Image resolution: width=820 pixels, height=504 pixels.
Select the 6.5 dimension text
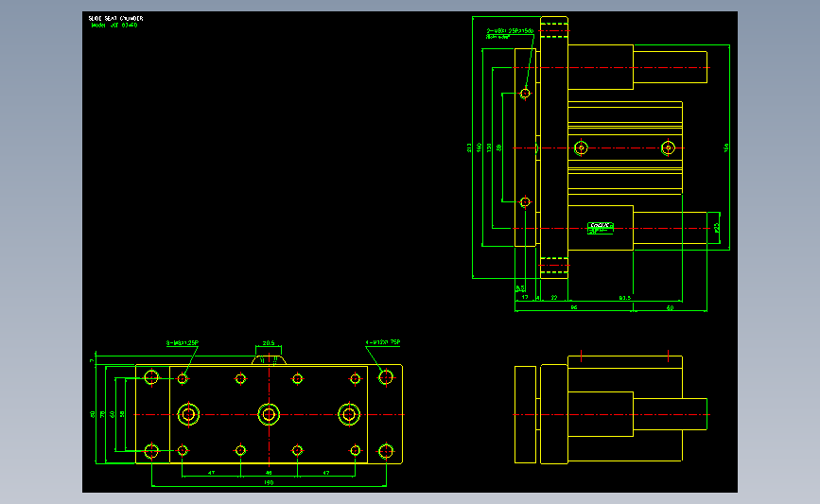(x=520, y=288)
